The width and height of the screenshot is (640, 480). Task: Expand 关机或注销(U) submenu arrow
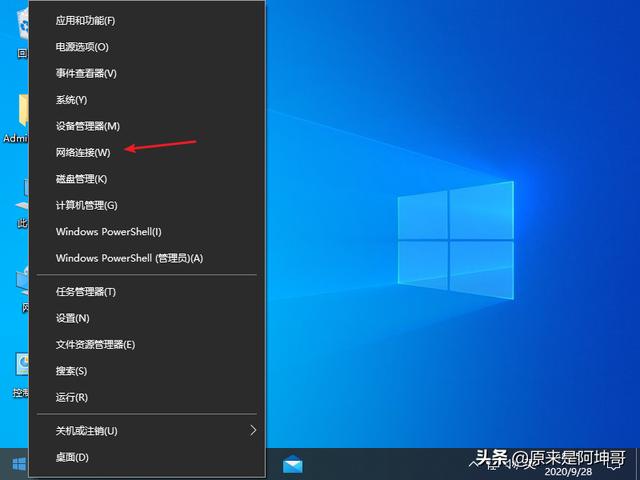pos(253,430)
